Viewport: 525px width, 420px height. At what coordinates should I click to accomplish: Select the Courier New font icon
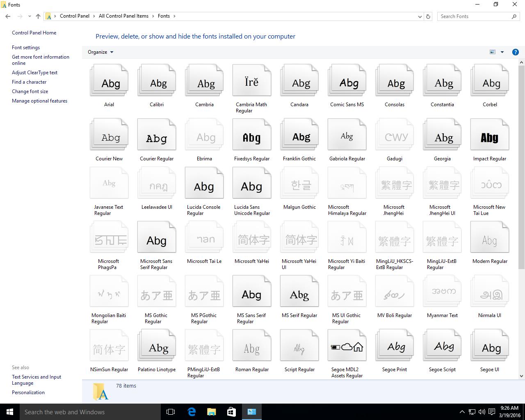pyautogui.click(x=109, y=135)
